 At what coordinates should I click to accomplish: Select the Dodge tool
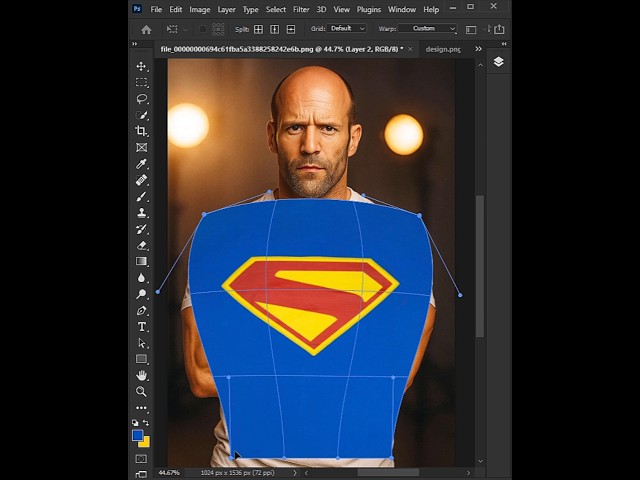click(x=141, y=294)
